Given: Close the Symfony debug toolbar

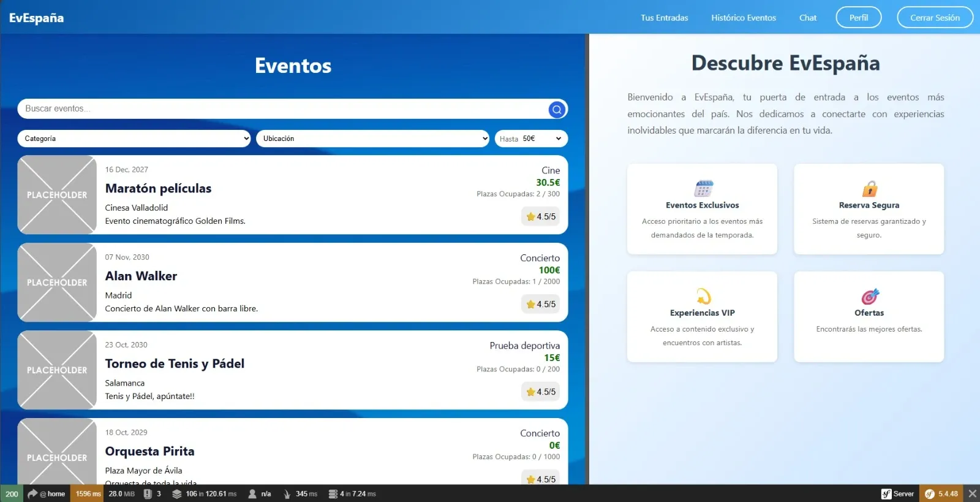Looking at the screenshot, I should pos(972,493).
